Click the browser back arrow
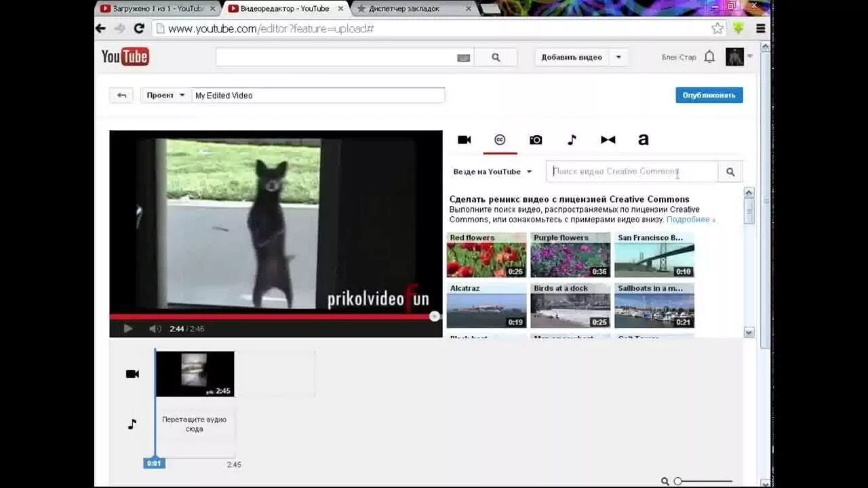The image size is (868, 488). tap(101, 28)
